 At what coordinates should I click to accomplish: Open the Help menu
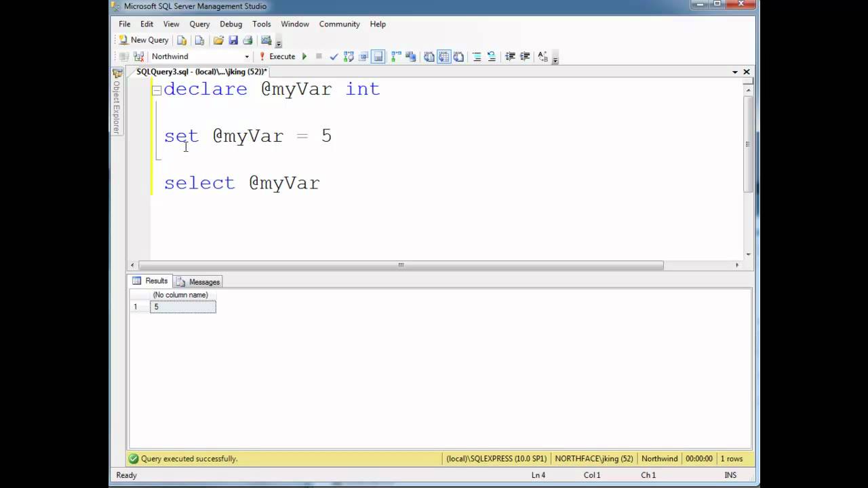pos(378,24)
